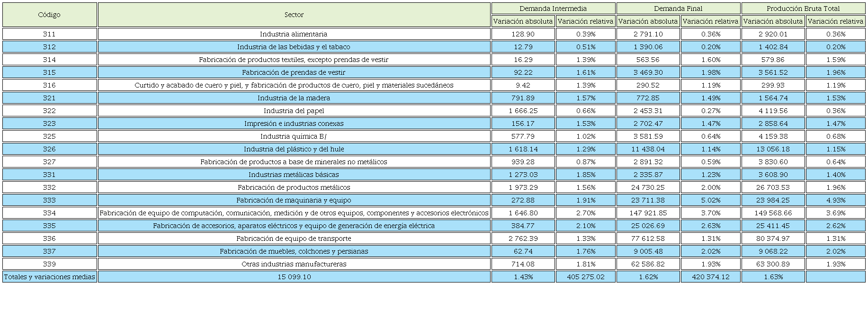Select the Fabricación de prendas de vestir cell
868x309 pixels.
pos(294,72)
